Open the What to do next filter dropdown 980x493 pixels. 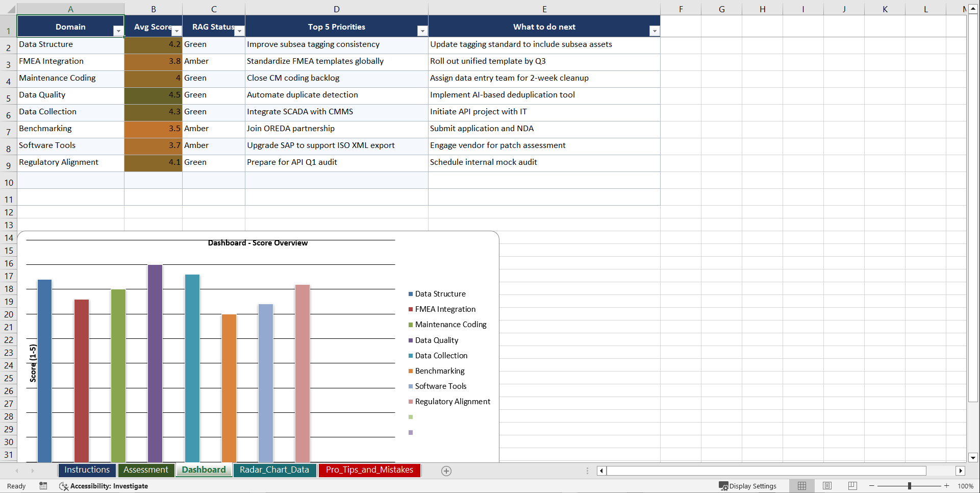point(655,31)
